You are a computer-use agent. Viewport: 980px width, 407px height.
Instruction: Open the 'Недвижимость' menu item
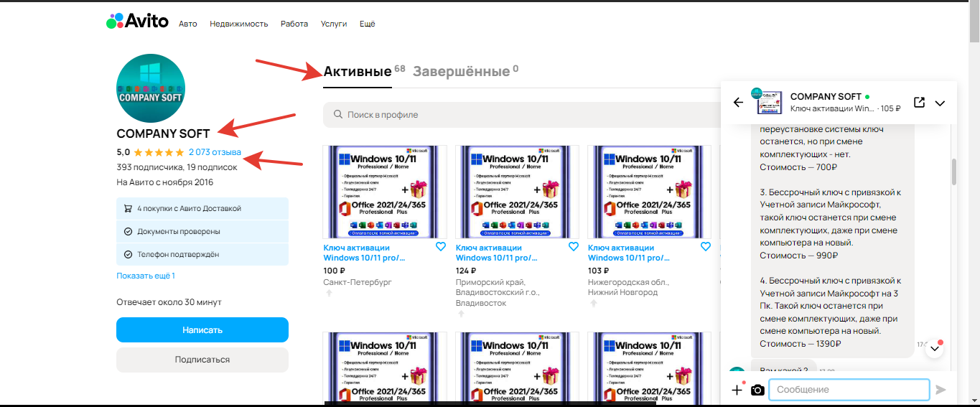[x=238, y=24]
